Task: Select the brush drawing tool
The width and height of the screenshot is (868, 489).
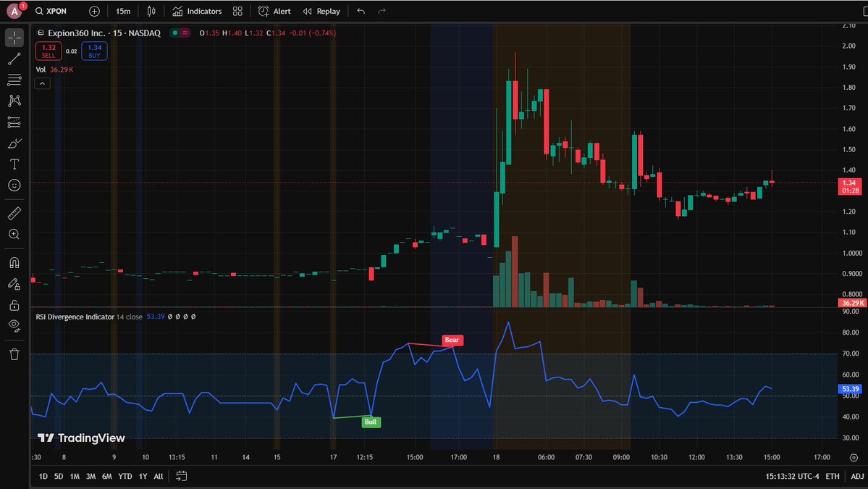Action: point(14,143)
